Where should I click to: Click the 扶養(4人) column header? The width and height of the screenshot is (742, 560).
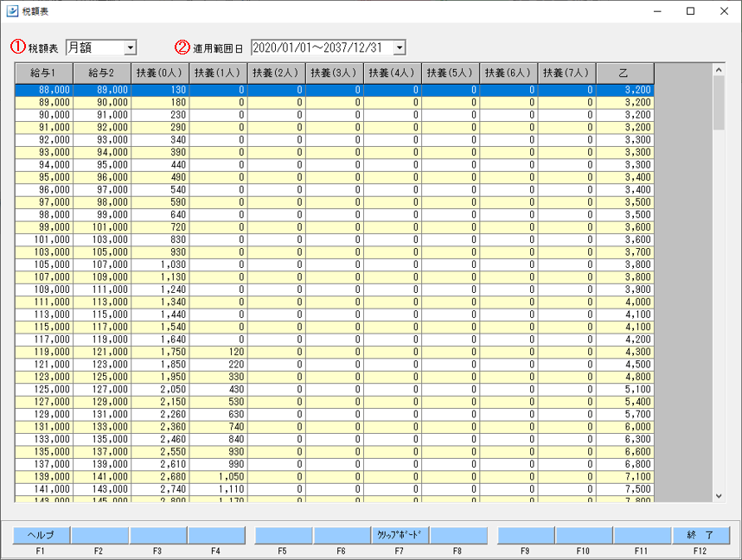tap(393, 73)
